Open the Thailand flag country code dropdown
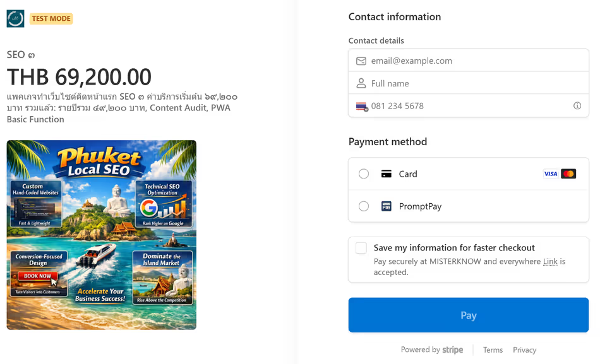 [x=361, y=106]
